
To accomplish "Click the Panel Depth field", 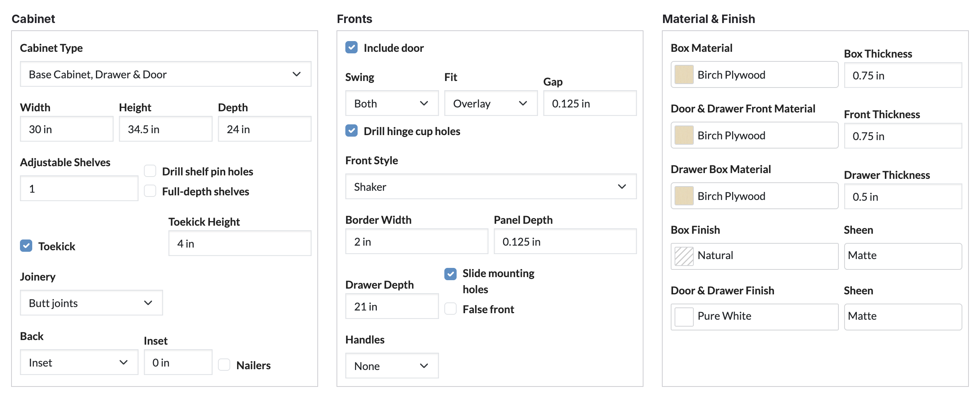I will (565, 241).
